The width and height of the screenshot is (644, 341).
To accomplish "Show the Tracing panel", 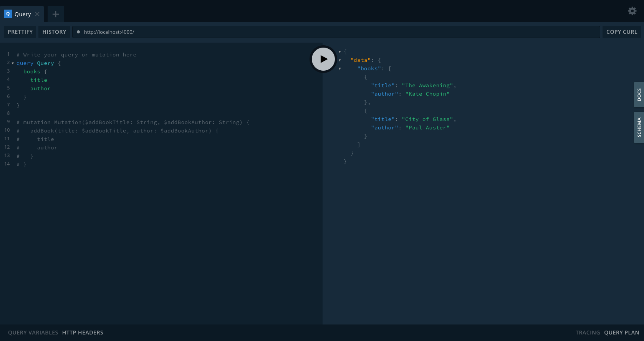I will (x=588, y=333).
